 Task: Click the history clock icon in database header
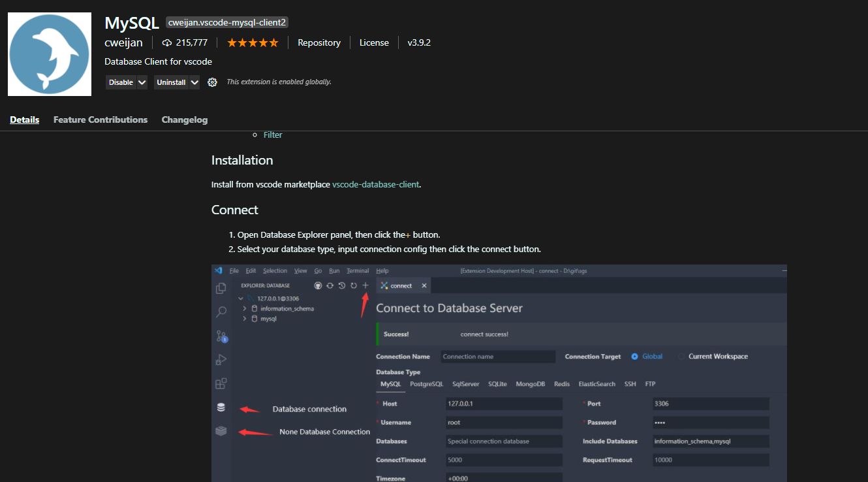[341, 285]
